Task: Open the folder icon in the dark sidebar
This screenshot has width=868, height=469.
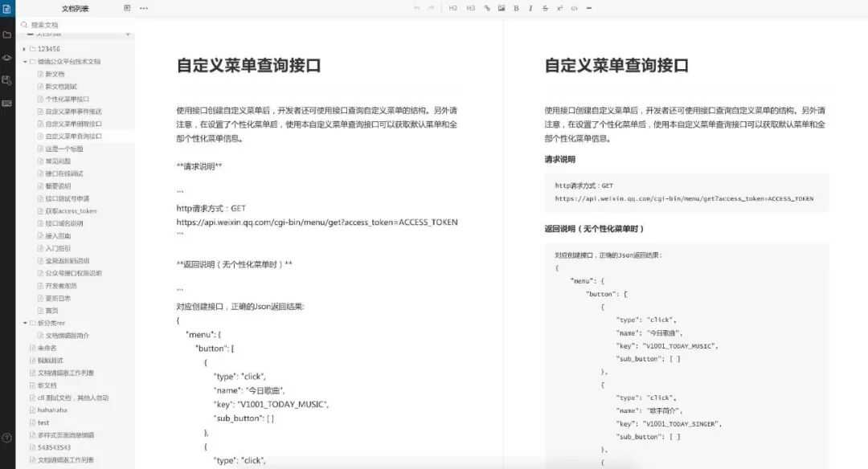Action: [6, 35]
